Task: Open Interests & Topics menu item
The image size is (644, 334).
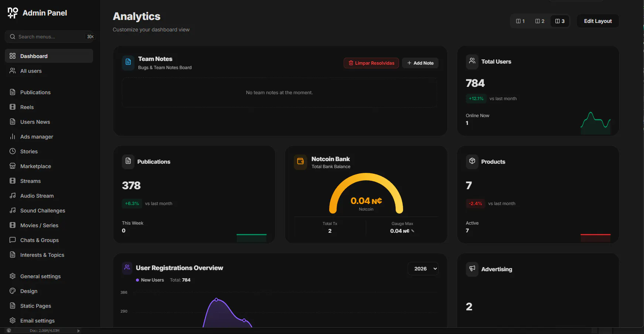Action: (49, 255)
